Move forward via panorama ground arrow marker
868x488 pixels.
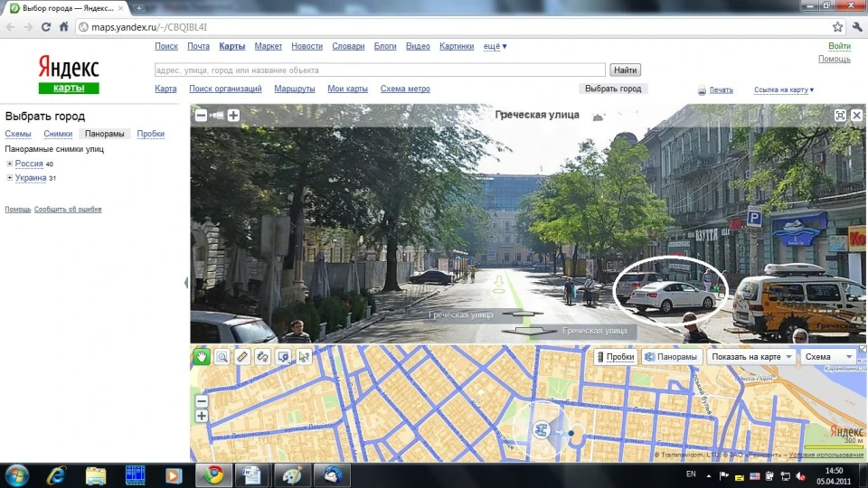click(x=499, y=285)
